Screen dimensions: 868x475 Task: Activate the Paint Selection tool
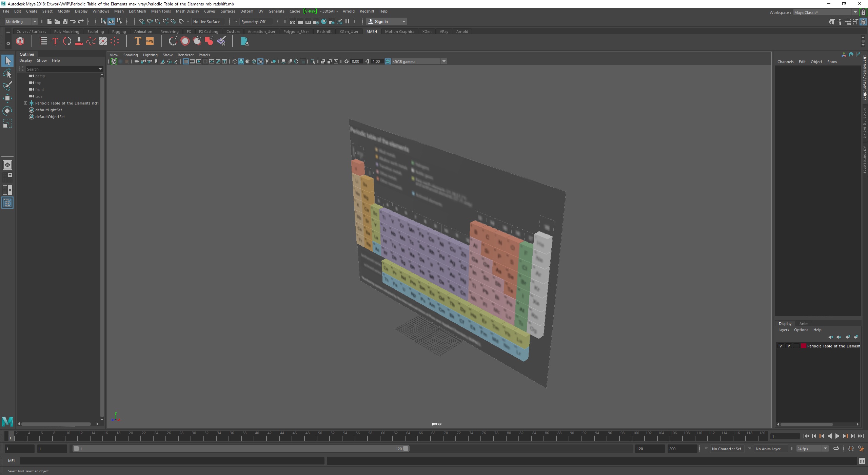[7, 86]
